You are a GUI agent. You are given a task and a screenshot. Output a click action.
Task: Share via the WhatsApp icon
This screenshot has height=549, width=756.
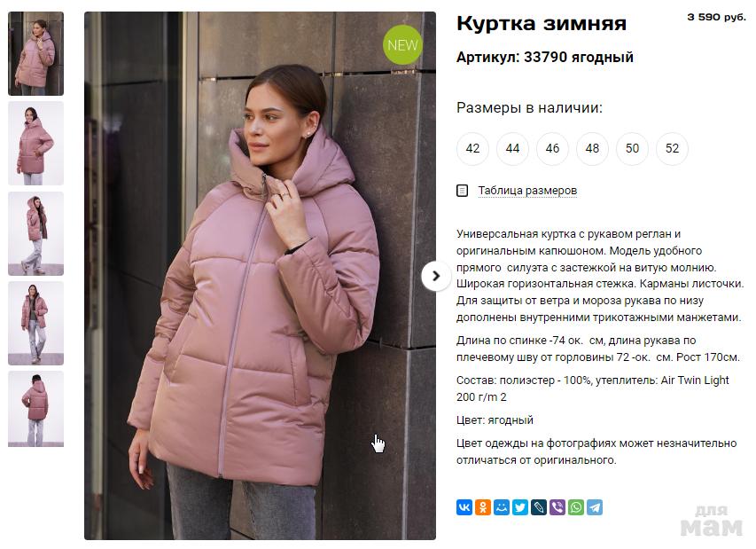tap(576, 507)
